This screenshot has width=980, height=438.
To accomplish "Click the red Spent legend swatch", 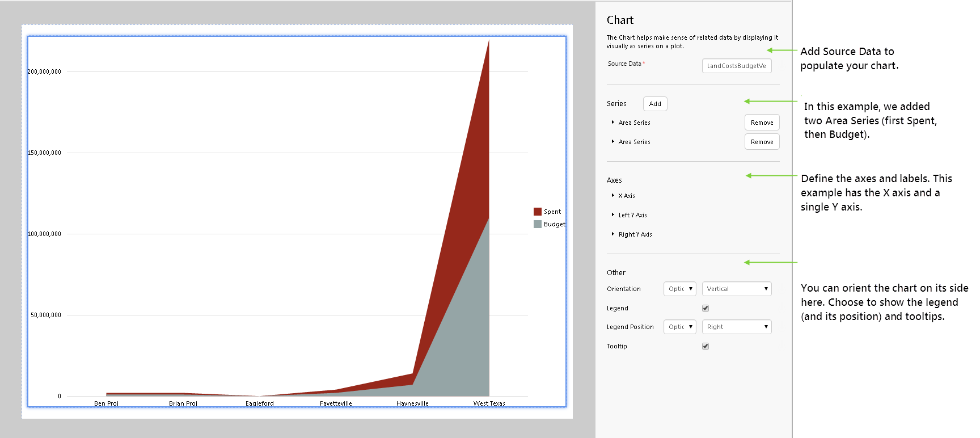I will 538,212.
